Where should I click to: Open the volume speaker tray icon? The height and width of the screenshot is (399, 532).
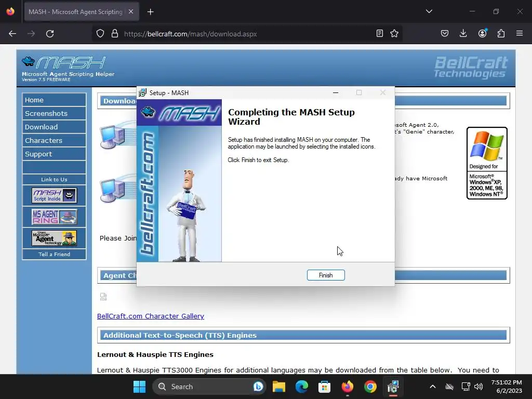[478, 387]
